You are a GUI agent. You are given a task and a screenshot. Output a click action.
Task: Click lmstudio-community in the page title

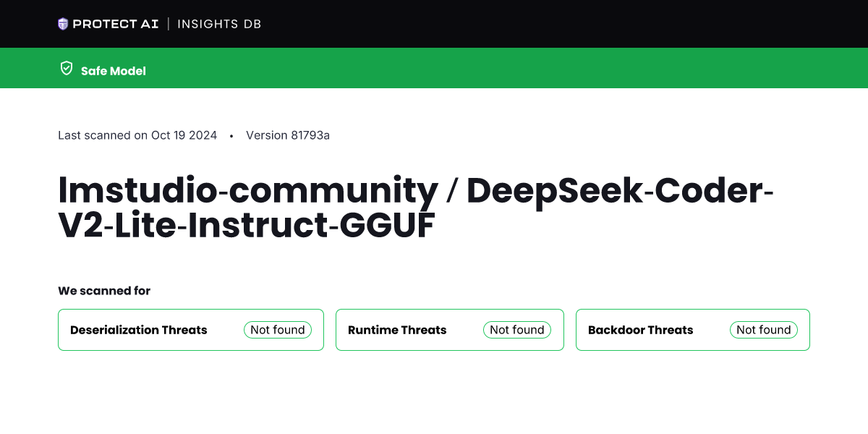[x=248, y=190]
